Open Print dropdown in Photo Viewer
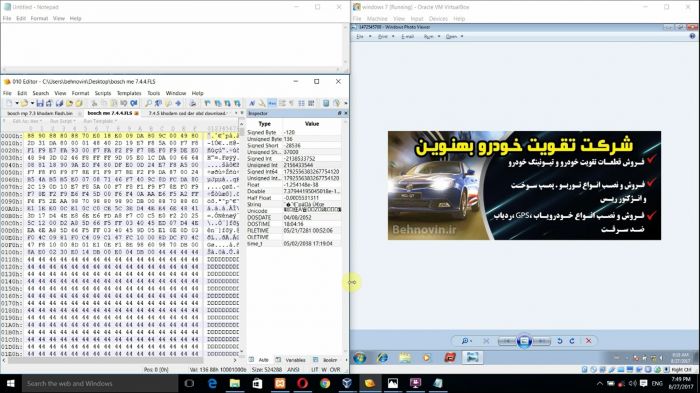700x393 pixels. tap(386, 37)
